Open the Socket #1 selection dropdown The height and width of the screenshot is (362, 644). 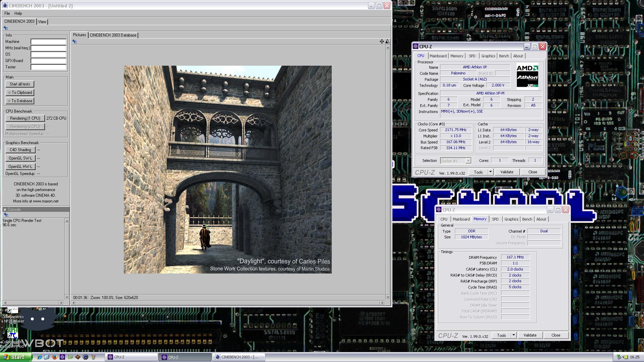468,161
